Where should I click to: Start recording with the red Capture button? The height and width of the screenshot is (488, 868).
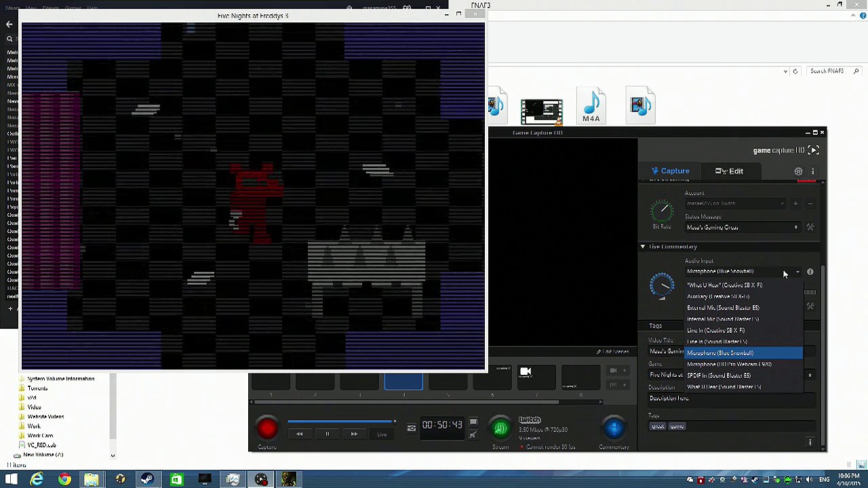click(x=267, y=428)
